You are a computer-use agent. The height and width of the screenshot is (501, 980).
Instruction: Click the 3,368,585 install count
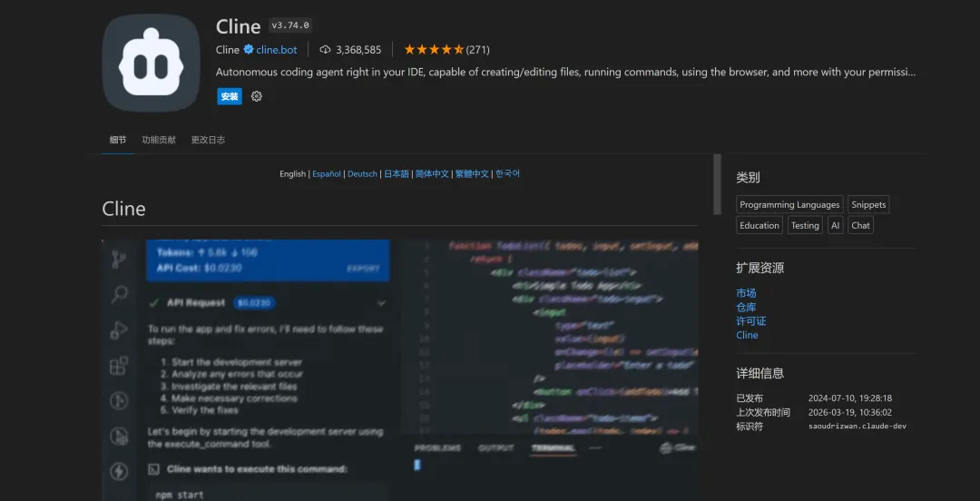[358, 49]
